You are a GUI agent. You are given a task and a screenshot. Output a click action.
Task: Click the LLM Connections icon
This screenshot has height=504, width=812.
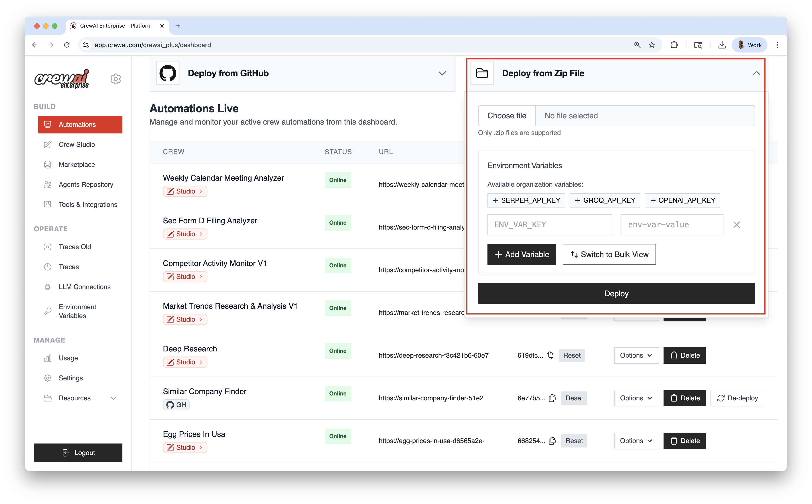(48, 287)
